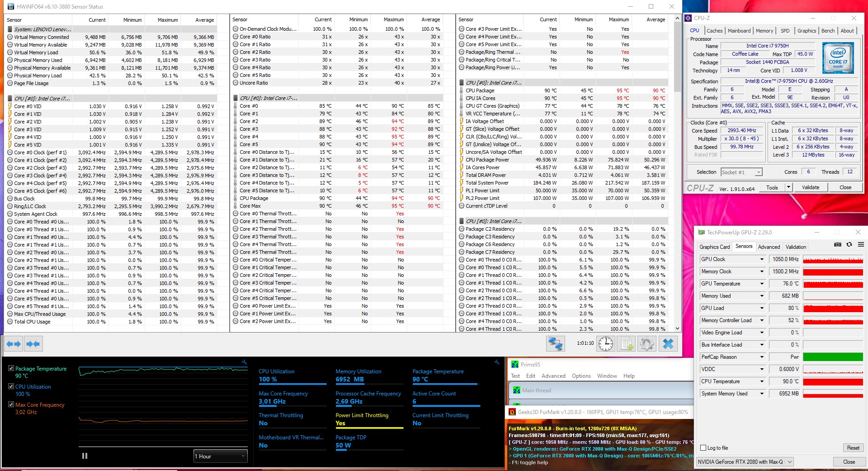Open HWiNFO remote center network icon
Viewport: 868px width, 471px height.
pos(555,344)
